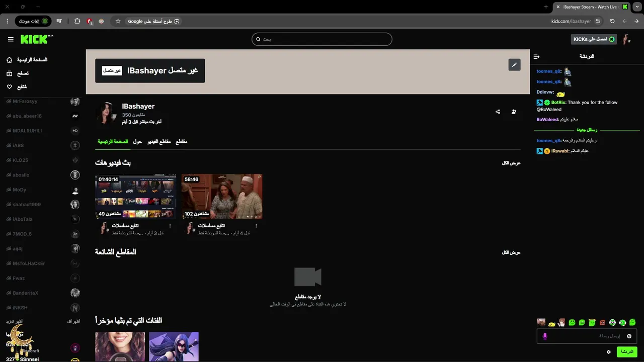
Task: Click the follow user icon beside share
Action: click(x=514, y=112)
